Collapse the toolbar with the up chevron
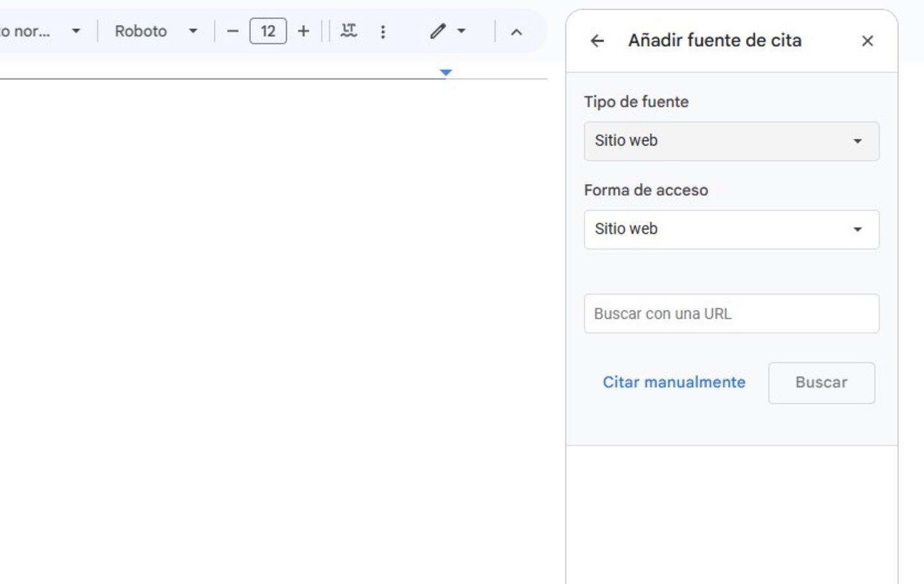This screenshot has height=584, width=924. [x=517, y=31]
